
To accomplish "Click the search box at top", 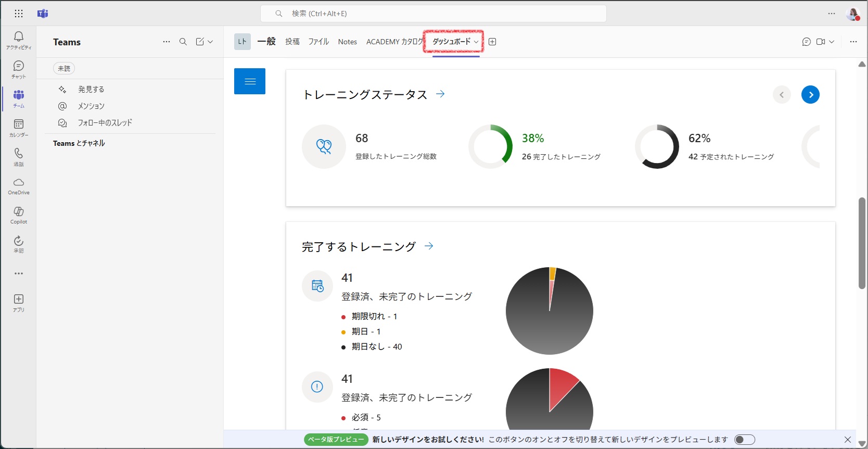I will point(433,14).
